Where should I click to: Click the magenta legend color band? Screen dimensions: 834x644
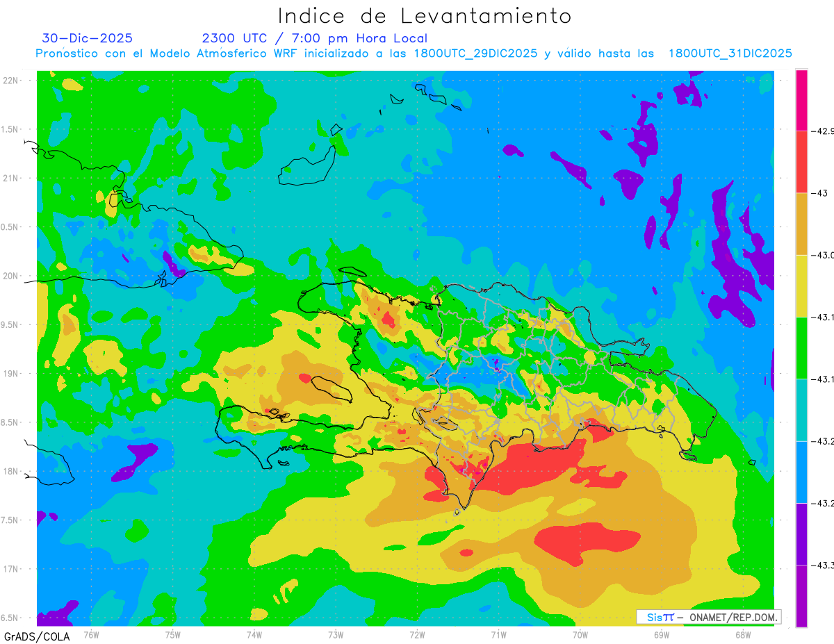(801, 100)
